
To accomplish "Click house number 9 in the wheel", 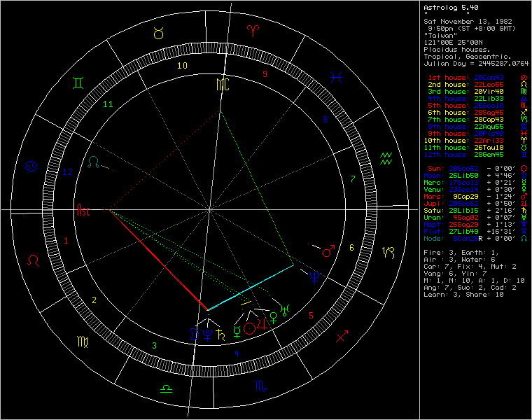I will tap(265, 74).
